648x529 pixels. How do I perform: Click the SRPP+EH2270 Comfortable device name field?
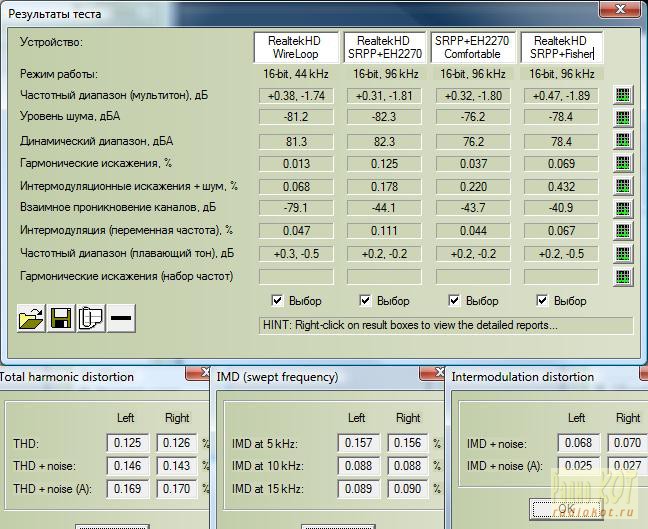point(473,48)
